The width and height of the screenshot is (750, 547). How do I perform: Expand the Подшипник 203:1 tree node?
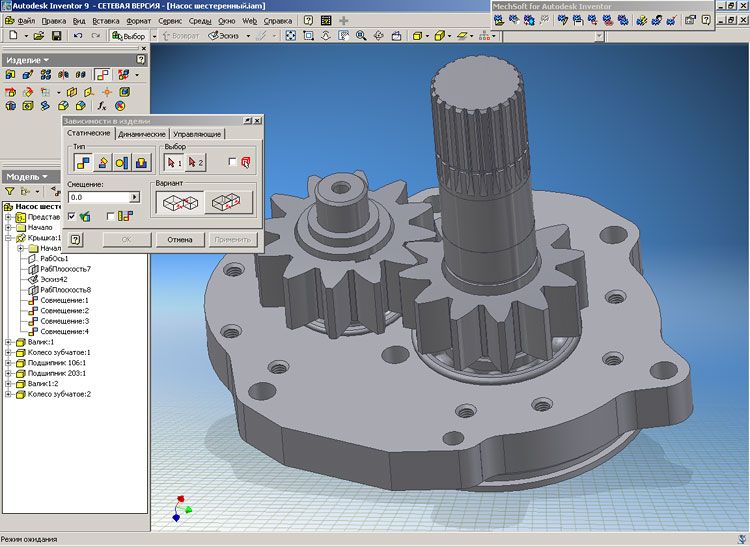click(x=8, y=373)
